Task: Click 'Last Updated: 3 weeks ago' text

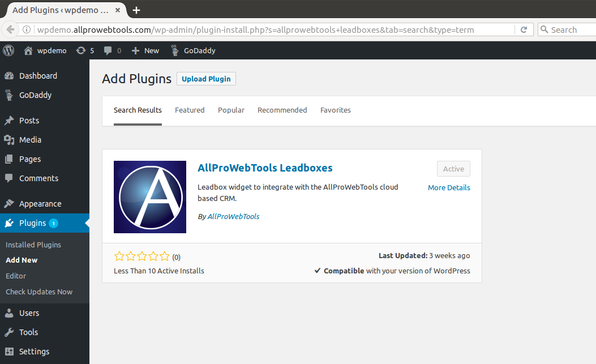Action: 424,256
